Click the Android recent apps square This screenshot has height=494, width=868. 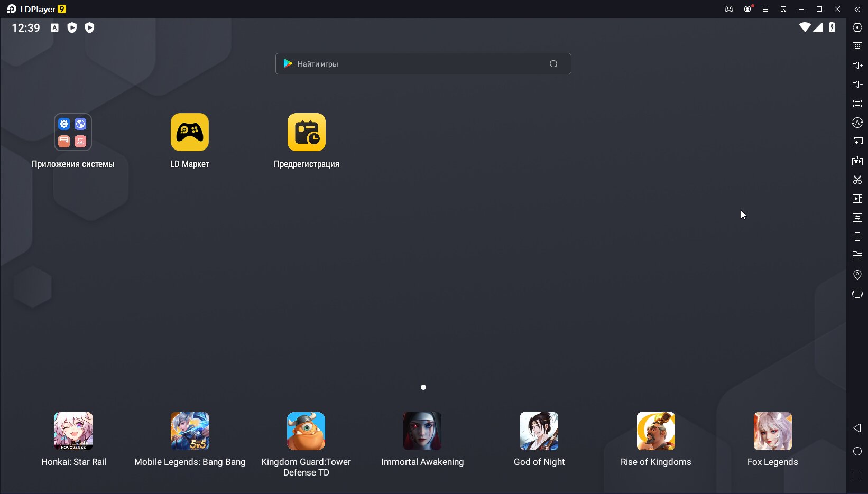[857, 474]
